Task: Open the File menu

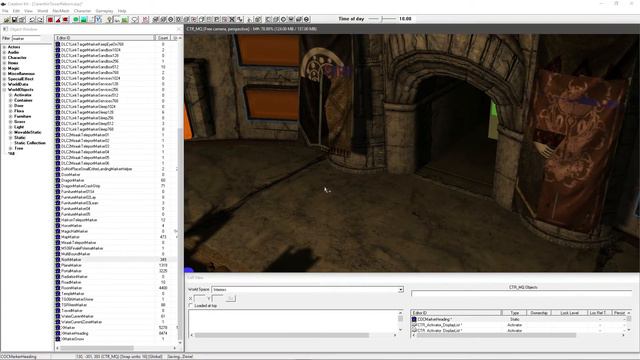Action: coord(5,11)
